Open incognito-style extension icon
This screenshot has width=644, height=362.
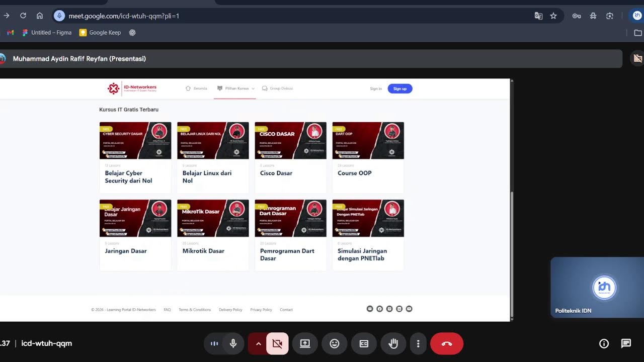pyautogui.click(x=593, y=16)
